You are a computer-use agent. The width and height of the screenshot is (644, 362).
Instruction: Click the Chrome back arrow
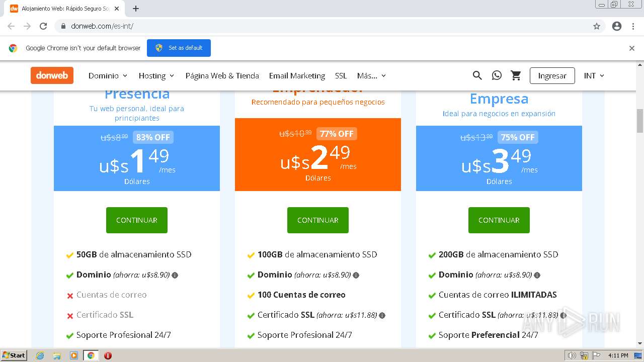click(11, 26)
